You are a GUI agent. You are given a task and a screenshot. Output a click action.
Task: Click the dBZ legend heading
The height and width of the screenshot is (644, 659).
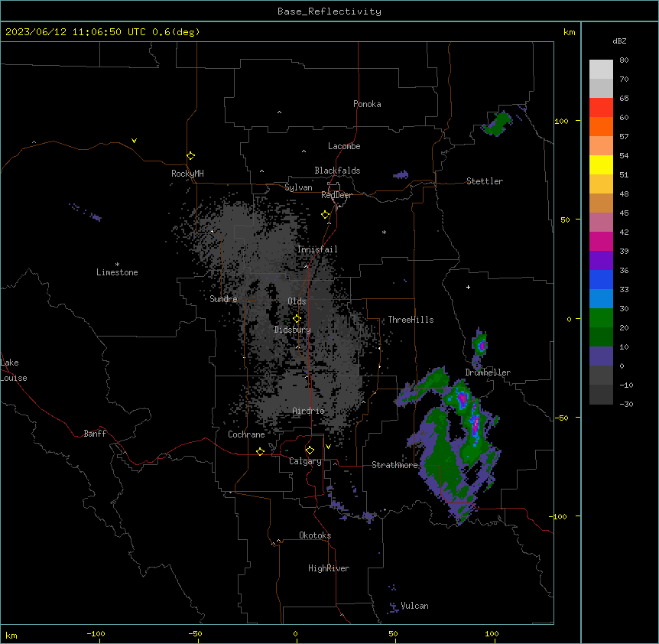point(619,41)
